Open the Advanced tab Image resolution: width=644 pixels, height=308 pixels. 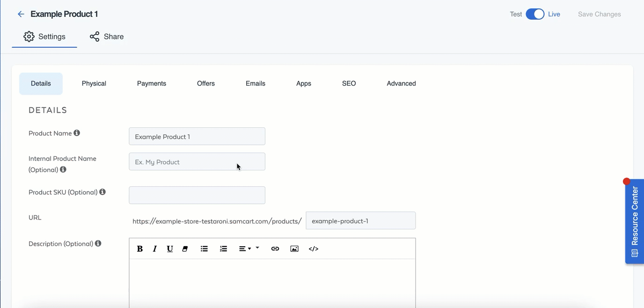(x=401, y=83)
